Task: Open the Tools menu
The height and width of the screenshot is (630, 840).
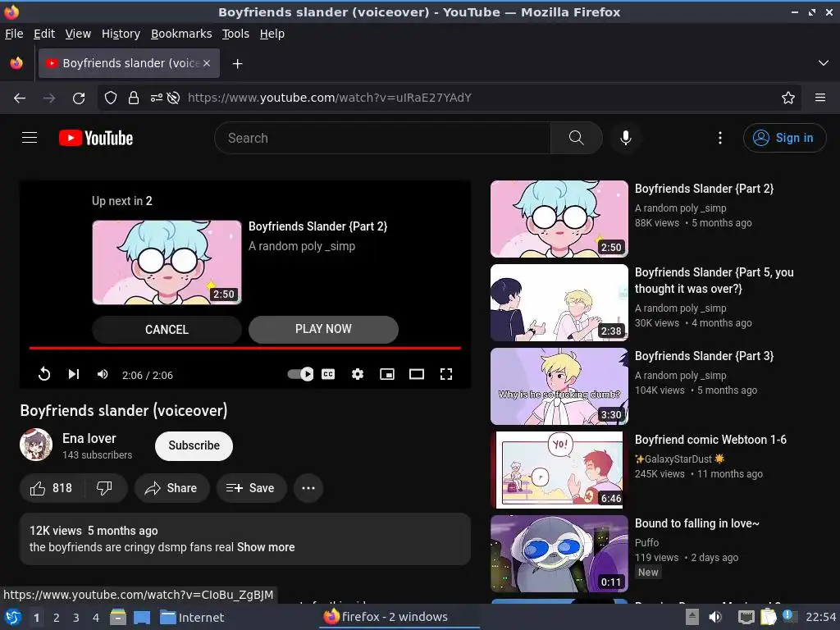Action: click(x=235, y=34)
